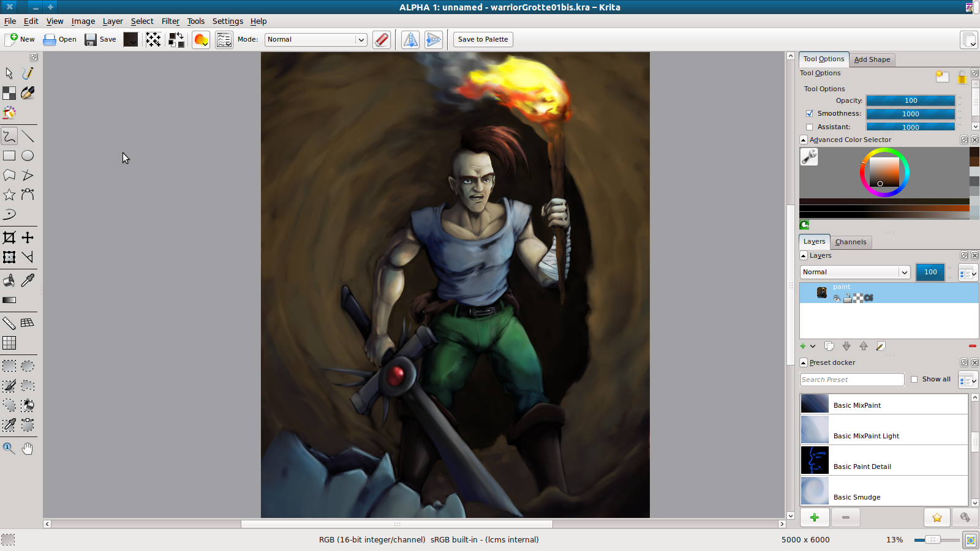Pick the star shape tool

tap(9, 195)
